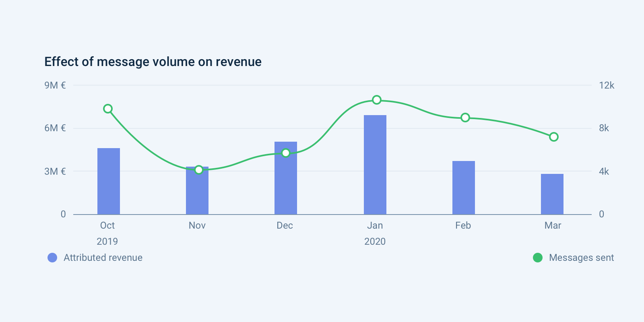Viewport: 644px width, 322px height.
Task: Click the 9M € axis label
Action: pos(55,85)
